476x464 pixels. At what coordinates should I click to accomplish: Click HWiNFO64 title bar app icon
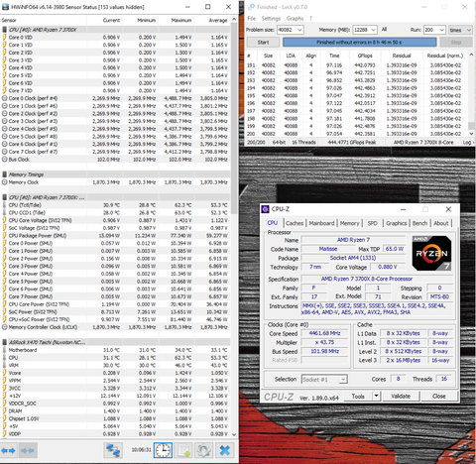coord(5,7)
